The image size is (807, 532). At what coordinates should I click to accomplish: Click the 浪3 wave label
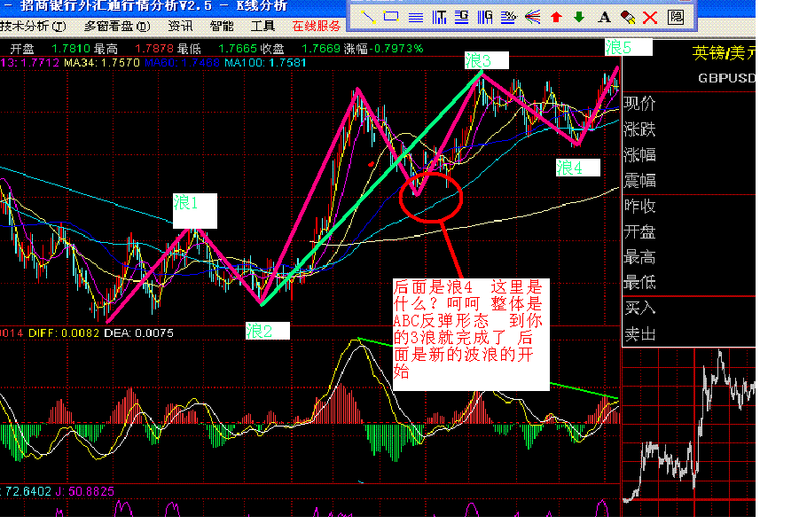486,60
